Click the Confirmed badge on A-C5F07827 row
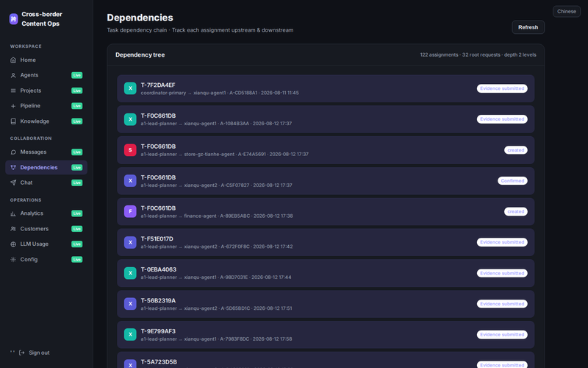 click(x=512, y=180)
